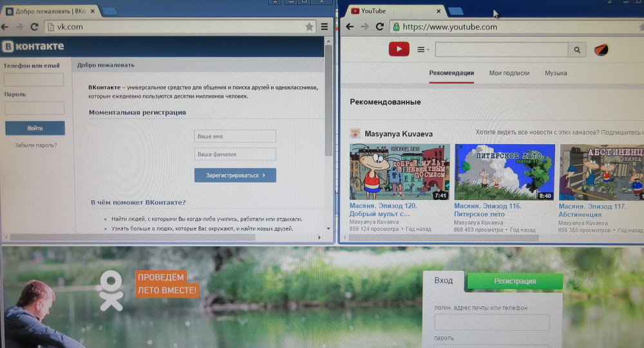This screenshot has height=348, width=644.
Task: Bookmark vk.com with the star icon
Action: (309, 27)
